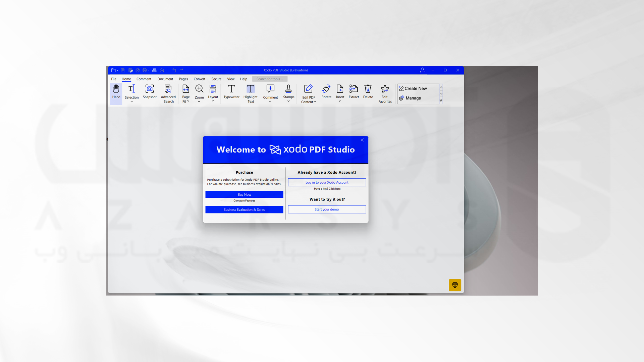Activate the Highlight Text tool
644x362 pixels.
(x=251, y=94)
